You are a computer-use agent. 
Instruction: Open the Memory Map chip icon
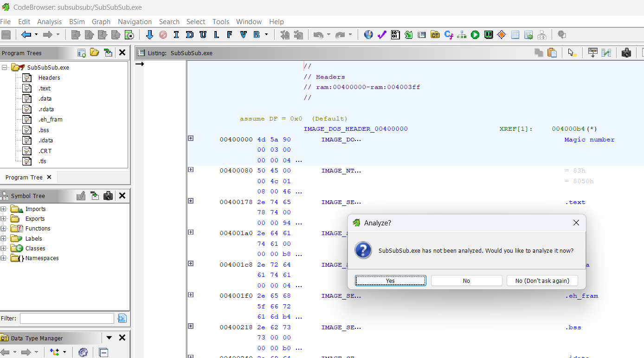tap(488, 35)
